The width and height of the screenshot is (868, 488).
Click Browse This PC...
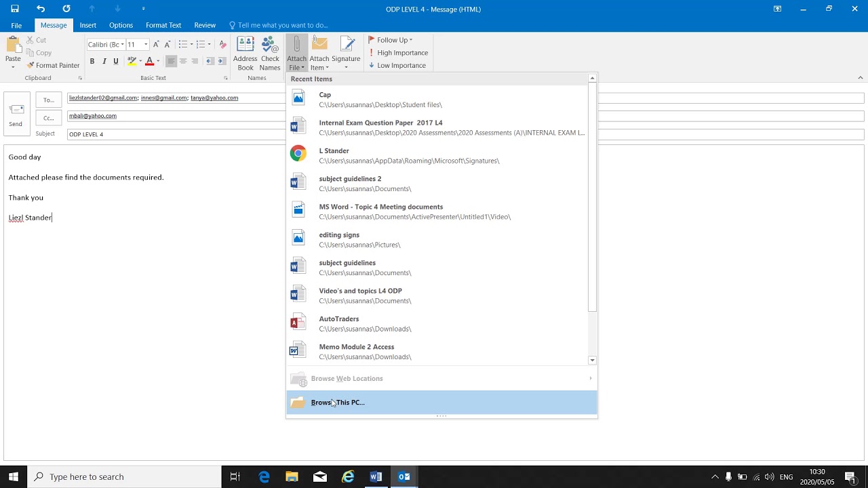[x=441, y=403]
